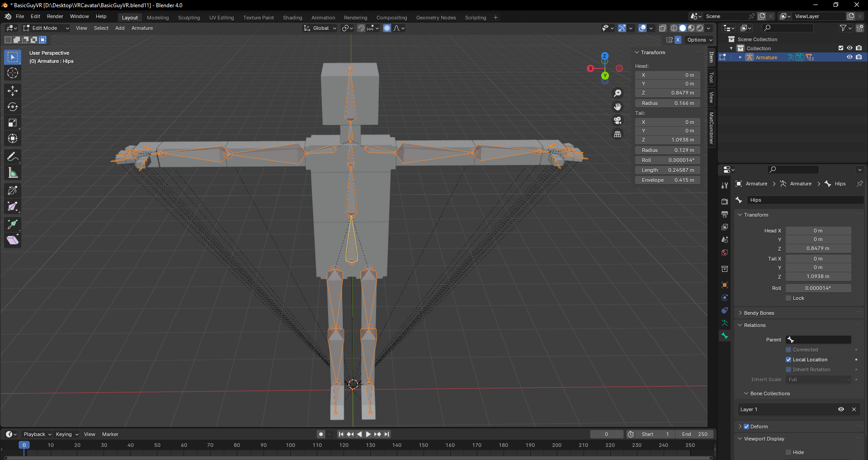The width and height of the screenshot is (868, 460).
Task: Click the camera view icon in viewport
Action: point(618,120)
